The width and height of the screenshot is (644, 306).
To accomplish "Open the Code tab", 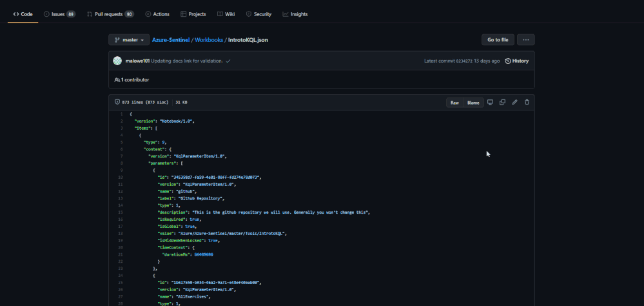I will click(23, 14).
